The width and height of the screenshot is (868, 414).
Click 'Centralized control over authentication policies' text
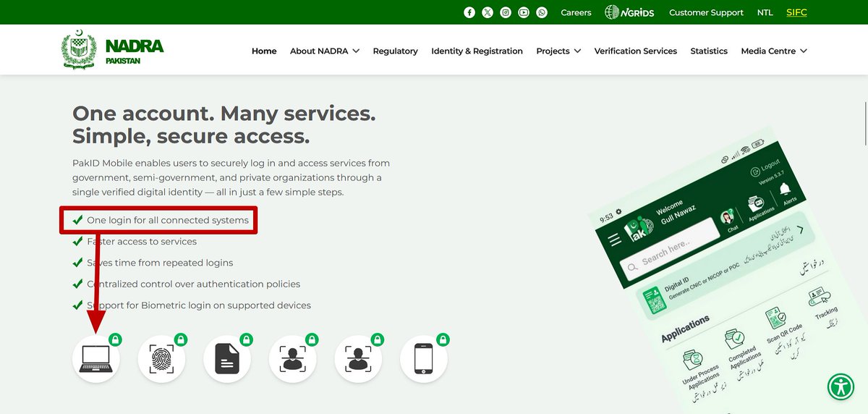click(x=193, y=284)
